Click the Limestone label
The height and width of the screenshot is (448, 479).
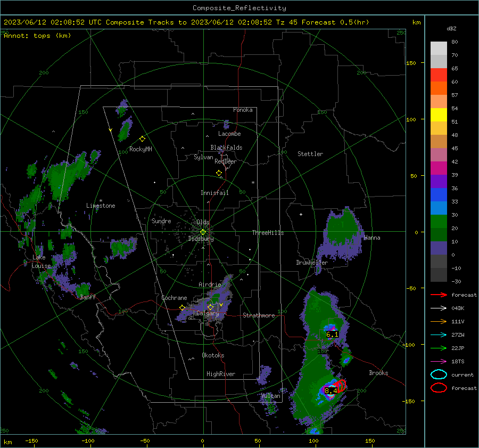pyautogui.click(x=101, y=206)
